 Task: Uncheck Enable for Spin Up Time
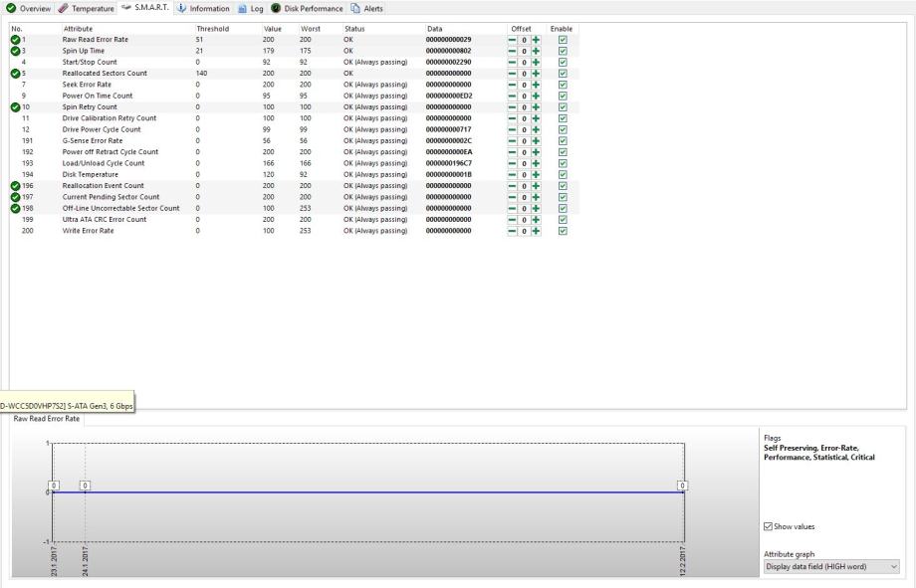point(563,51)
